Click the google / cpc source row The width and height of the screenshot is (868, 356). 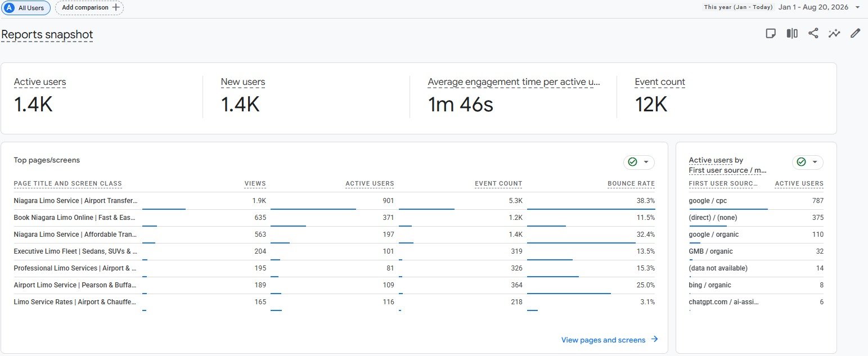click(756, 201)
